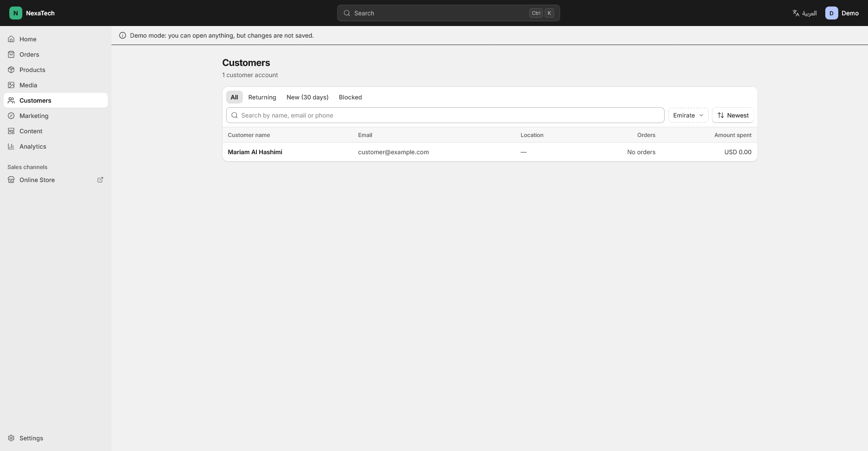Open Demo account menu

(x=842, y=13)
